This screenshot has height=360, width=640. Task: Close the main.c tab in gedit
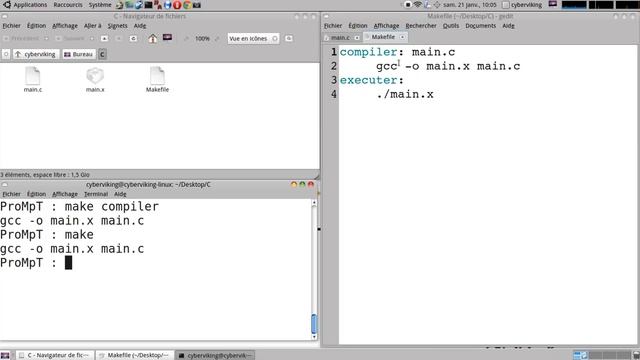357,38
